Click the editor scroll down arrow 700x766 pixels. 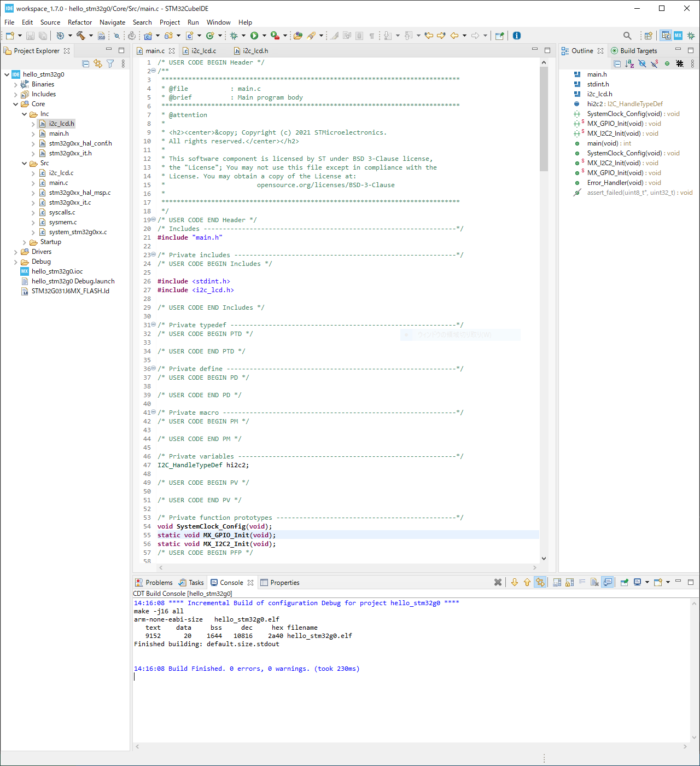coord(544,559)
